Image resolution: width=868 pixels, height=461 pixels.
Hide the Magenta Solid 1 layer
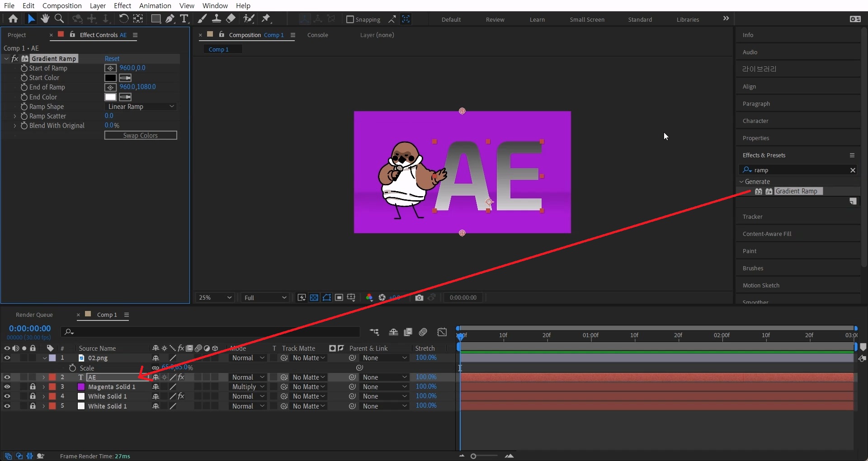point(7,387)
